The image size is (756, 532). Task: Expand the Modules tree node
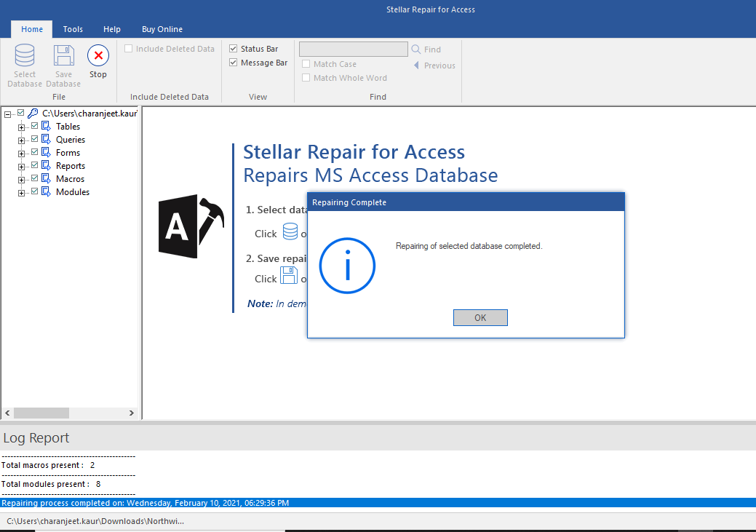tap(21, 194)
